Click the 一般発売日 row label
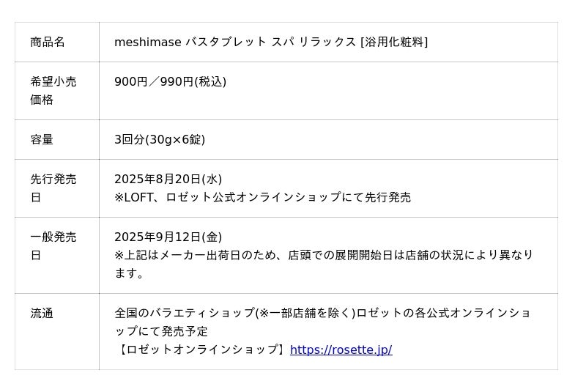 [x=53, y=246]
